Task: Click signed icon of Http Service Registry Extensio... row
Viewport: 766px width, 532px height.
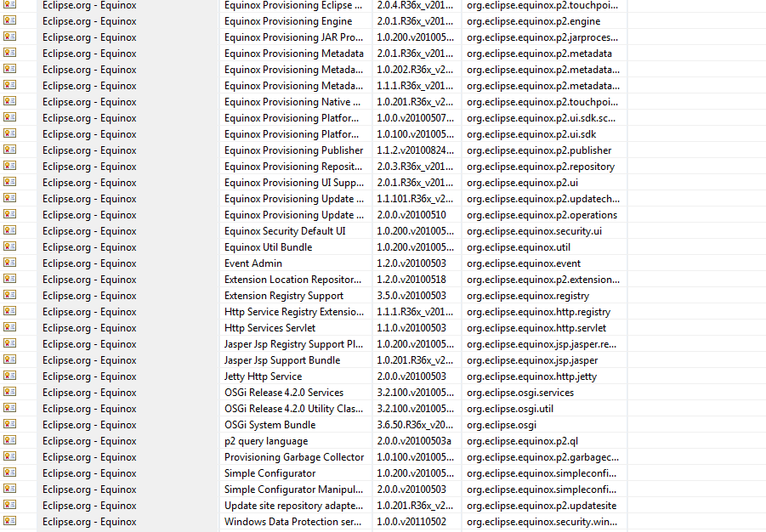Action: (9, 311)
